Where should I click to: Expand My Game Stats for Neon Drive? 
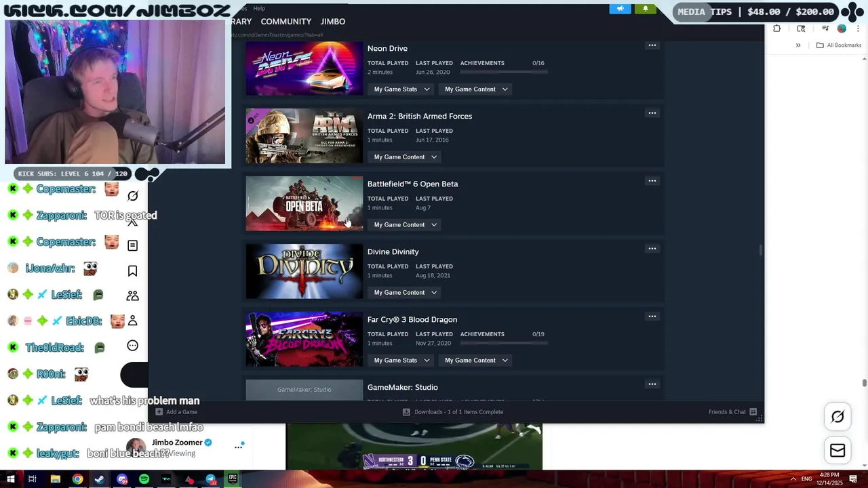click(x=402, y=89)
